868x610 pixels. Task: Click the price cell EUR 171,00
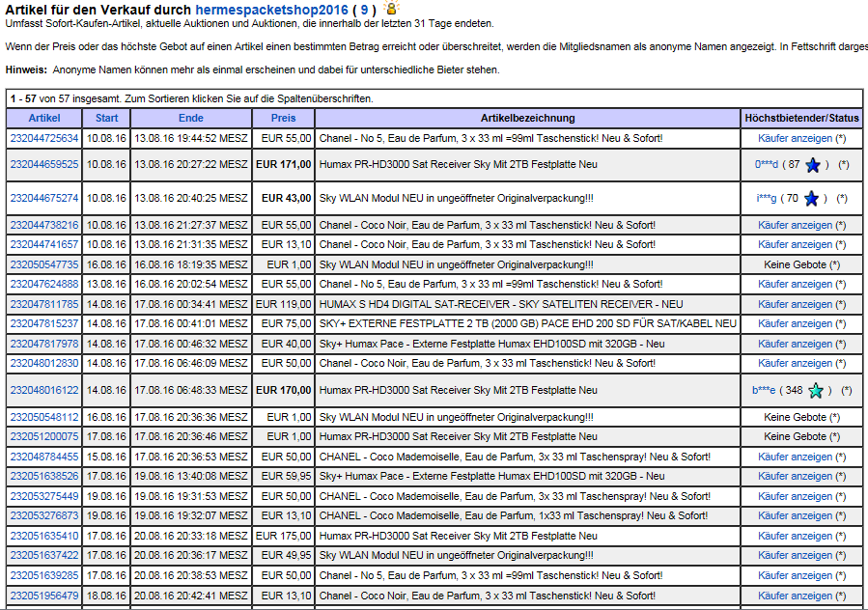coord(284,164)
